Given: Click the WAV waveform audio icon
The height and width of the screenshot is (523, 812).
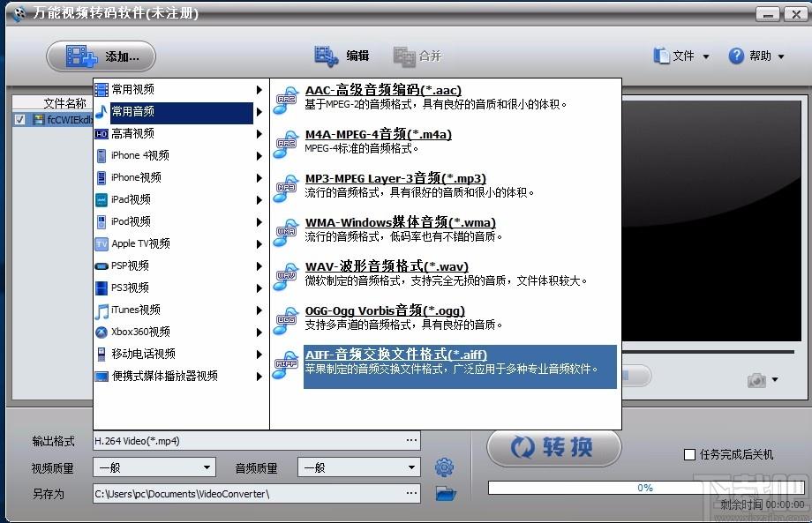Looking at the screenshot, I should (285, 276).
